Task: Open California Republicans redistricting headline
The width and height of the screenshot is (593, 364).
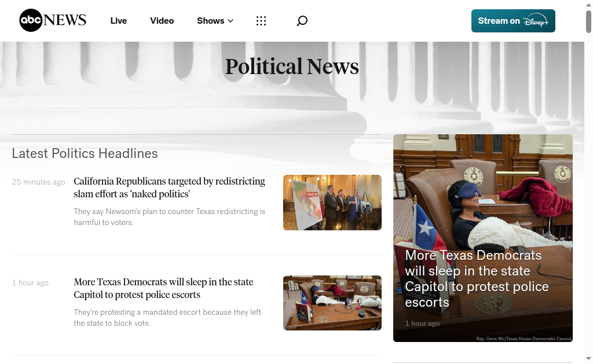Action: tap(170, 187)
